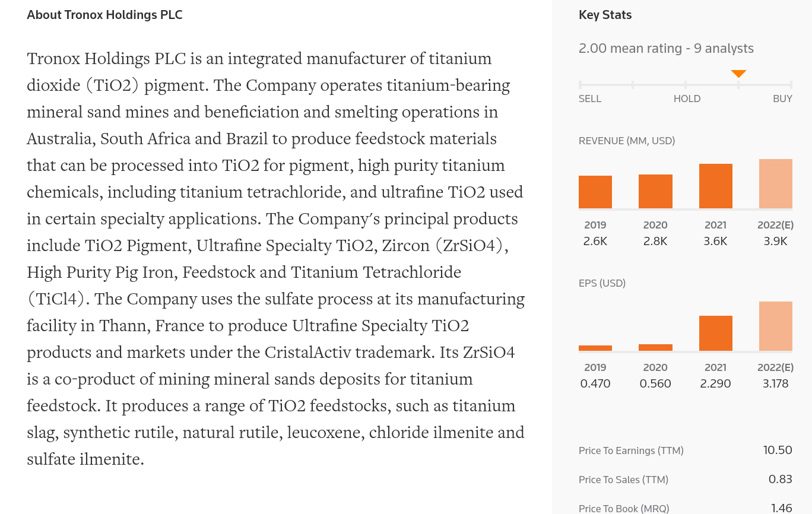
Task: Click the Price To Sales (TTM) row
Action: (686, 480)
